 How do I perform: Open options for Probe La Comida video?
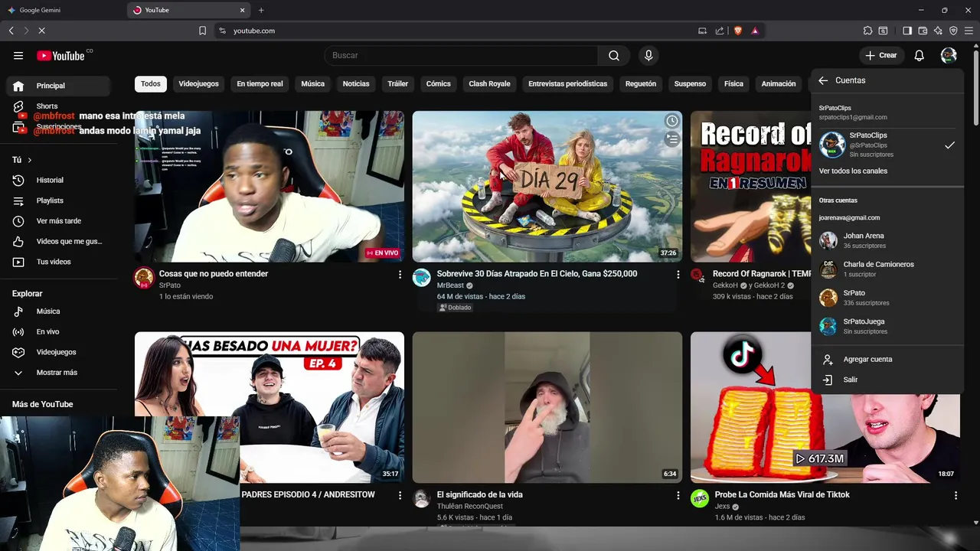955,495
